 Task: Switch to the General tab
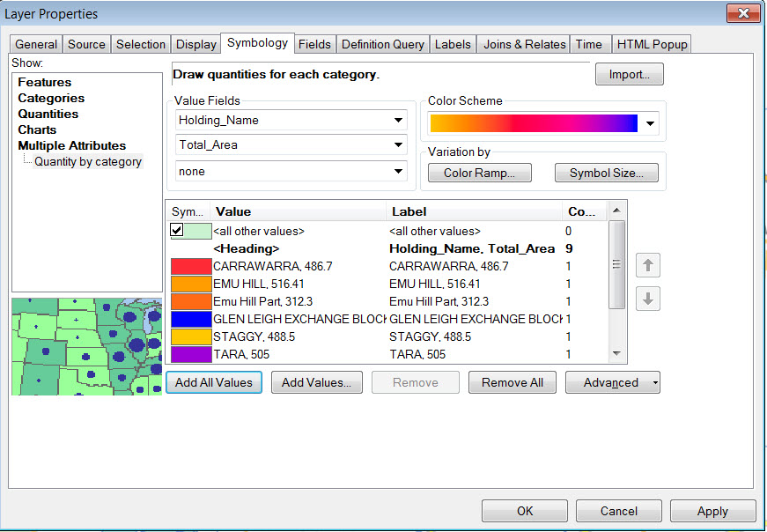point(36,44)
